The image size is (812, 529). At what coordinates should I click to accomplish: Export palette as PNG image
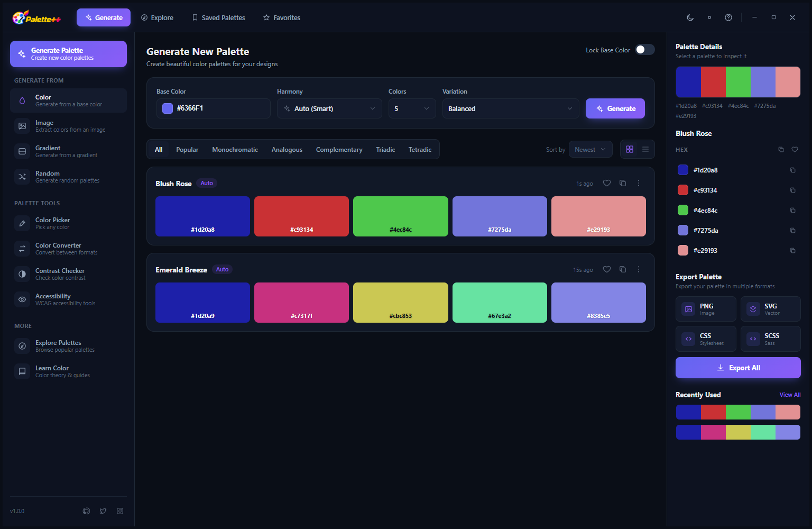(x=706, y=309)
